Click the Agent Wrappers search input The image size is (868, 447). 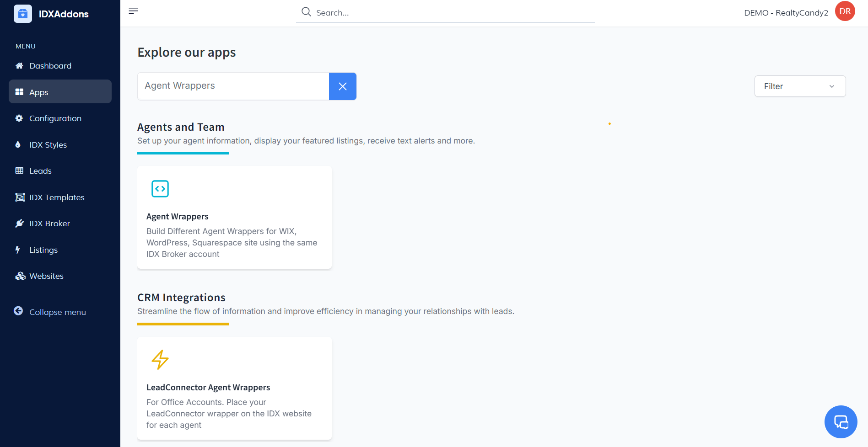click(233, 86)
